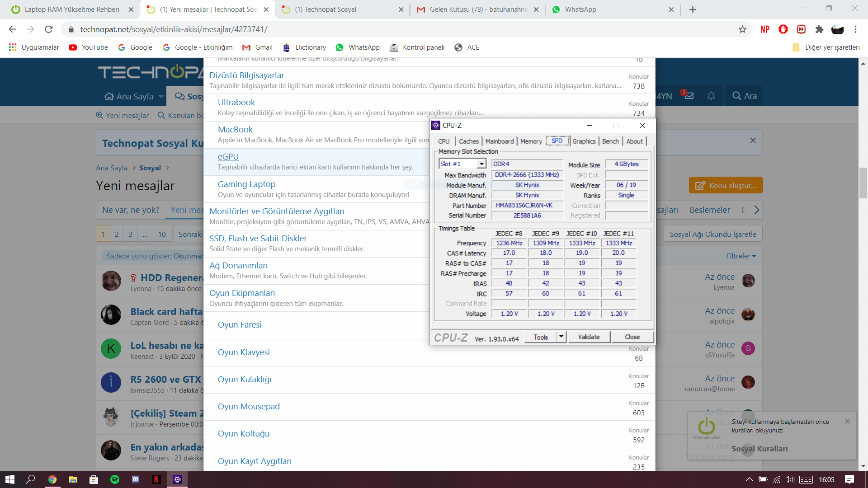Click the bookmark star icon in address bar
The width and height of the screenshot is (868, 488).
tap(742, 29)
